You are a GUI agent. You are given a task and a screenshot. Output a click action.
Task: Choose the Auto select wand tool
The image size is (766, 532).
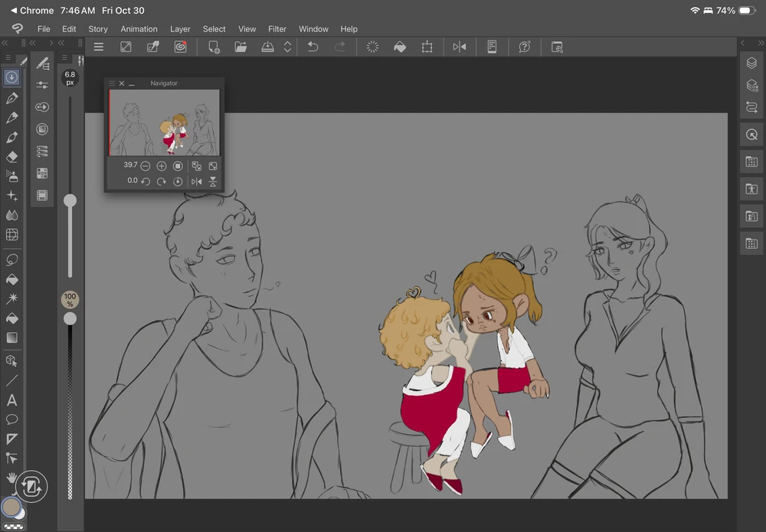coord(11,299)
